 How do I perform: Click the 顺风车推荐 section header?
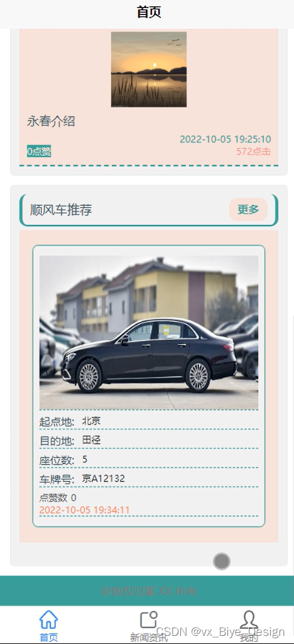pos(61,210)
